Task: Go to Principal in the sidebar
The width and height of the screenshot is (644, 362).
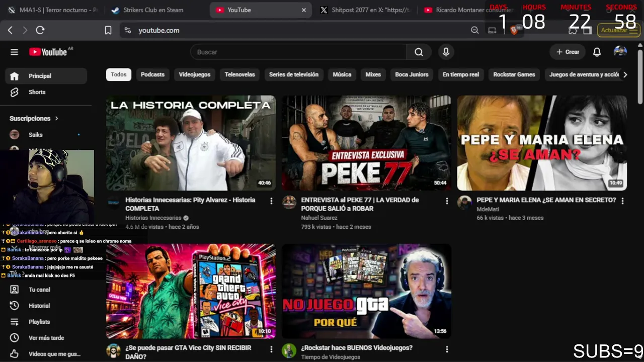Action: pyautogui.click(x=46, y=76)
